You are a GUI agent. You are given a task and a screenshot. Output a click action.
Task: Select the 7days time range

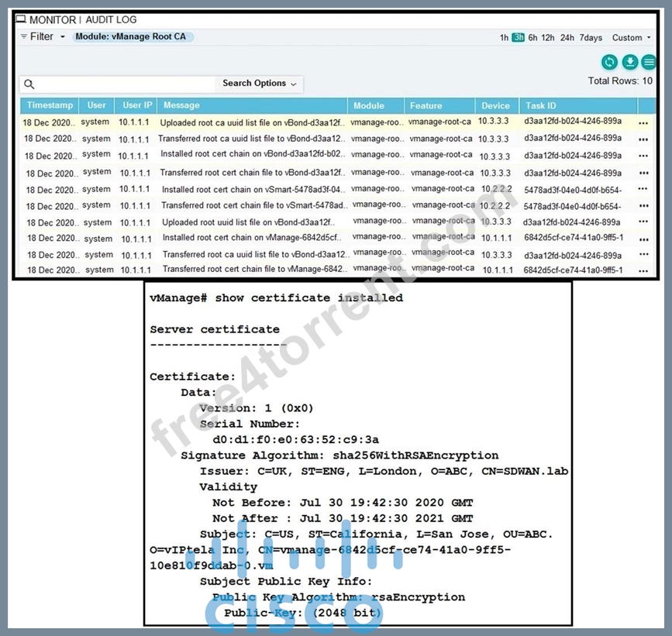591,38
